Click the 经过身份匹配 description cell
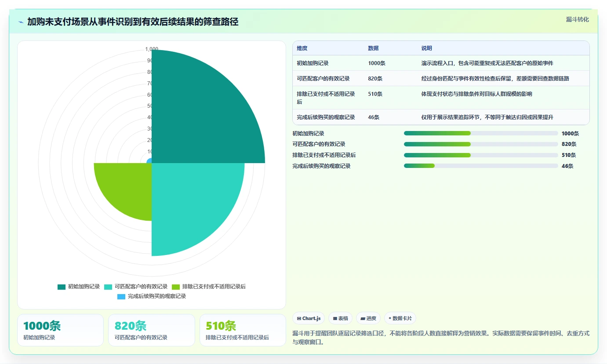607x364 pixels. click(503, 79)
